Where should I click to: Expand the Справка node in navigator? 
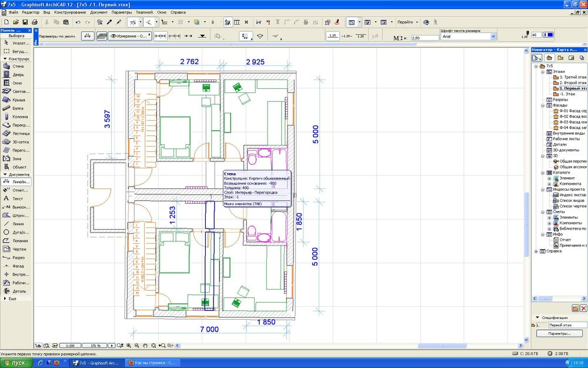point(536,251)
